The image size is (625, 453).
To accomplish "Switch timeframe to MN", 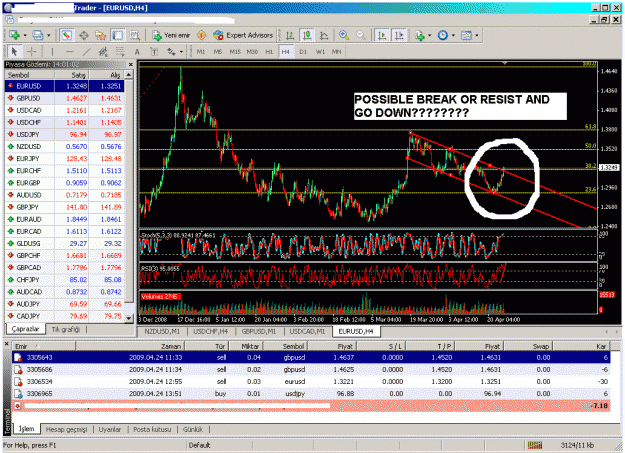I will coord(337,51).
